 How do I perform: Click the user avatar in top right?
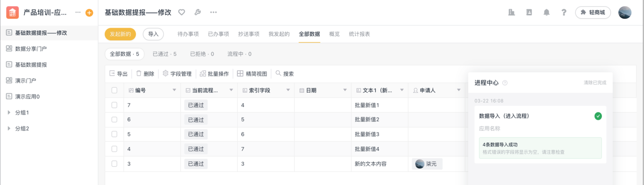tap(625, 13)
